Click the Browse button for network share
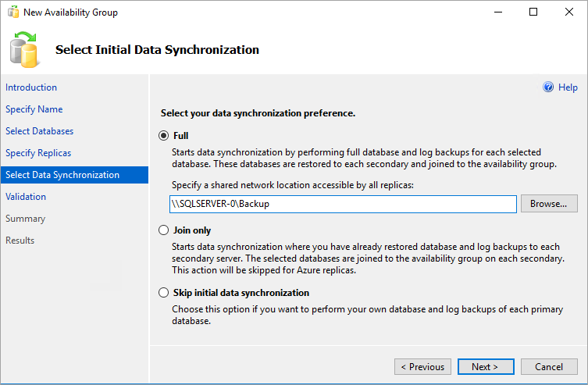The image size is (588, 385). coord(549,204)
